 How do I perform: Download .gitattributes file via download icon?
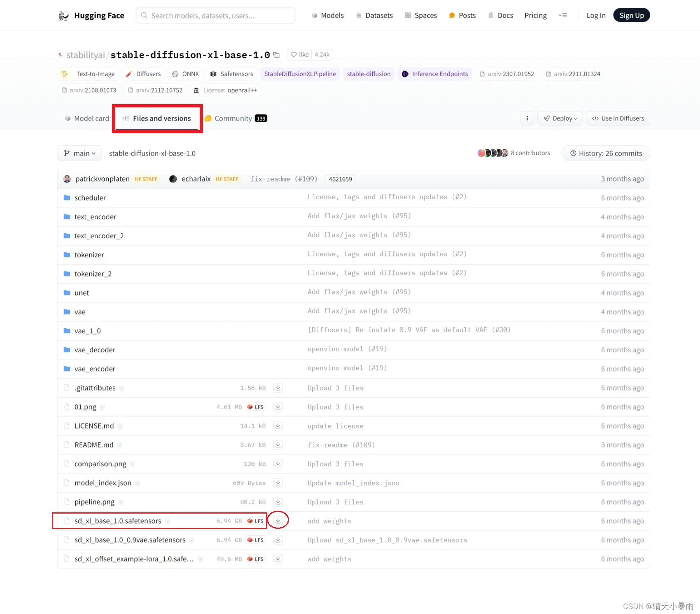[x=278, y=388]
